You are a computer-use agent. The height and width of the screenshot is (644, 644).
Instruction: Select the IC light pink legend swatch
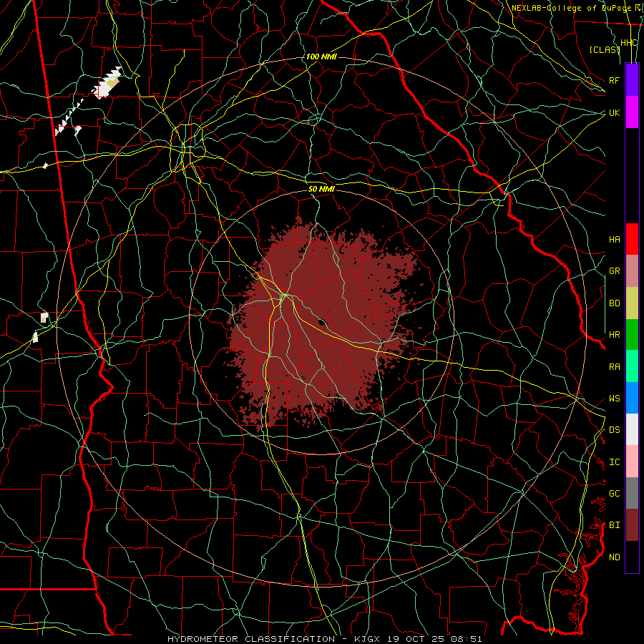[x=632, y=462]
